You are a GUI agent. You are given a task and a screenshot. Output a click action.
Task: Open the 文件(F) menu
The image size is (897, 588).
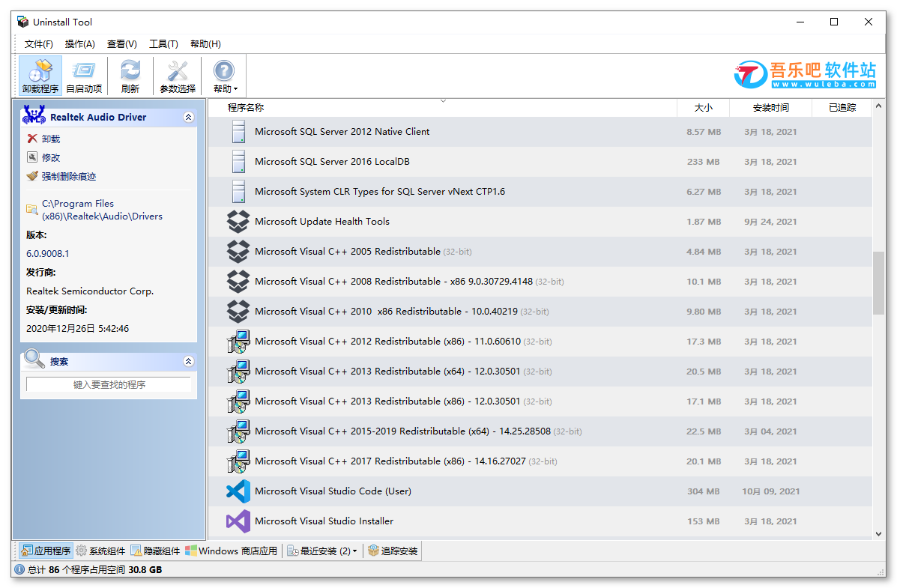[38, 44]
